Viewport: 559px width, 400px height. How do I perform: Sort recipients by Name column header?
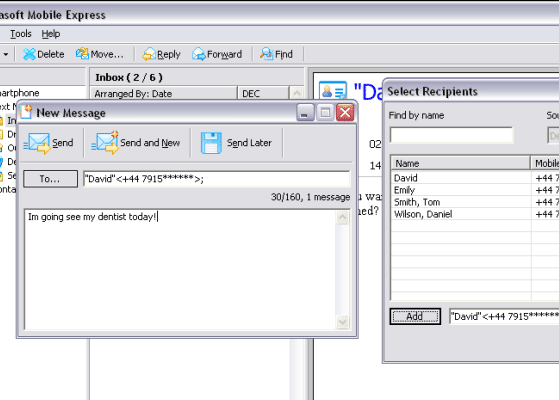pos(461,163)
